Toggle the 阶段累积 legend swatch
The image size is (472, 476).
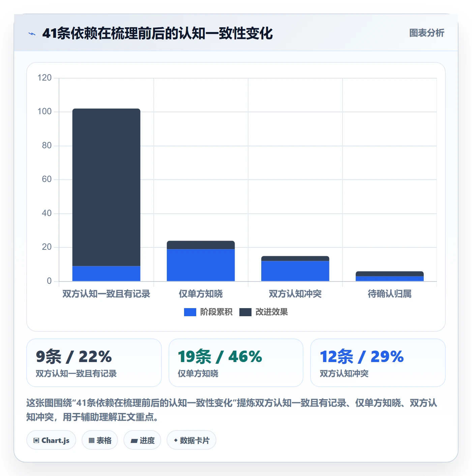(190, 312)
